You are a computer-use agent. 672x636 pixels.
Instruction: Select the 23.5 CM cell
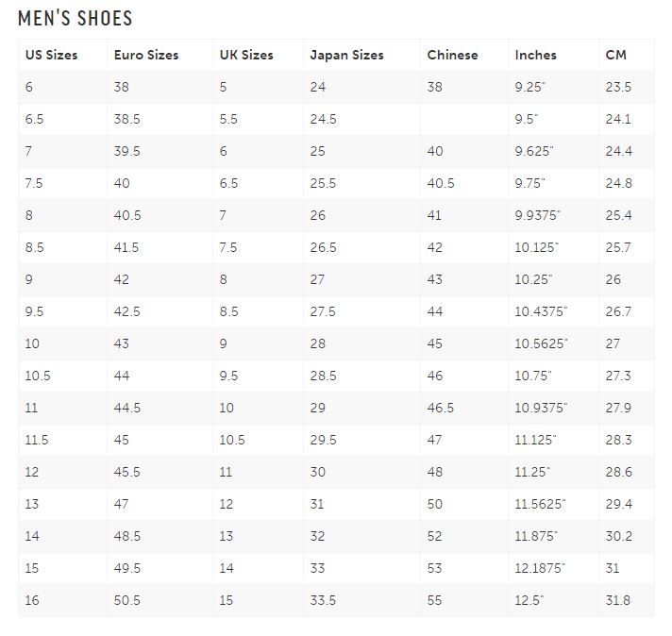click(x=618, y=87)
